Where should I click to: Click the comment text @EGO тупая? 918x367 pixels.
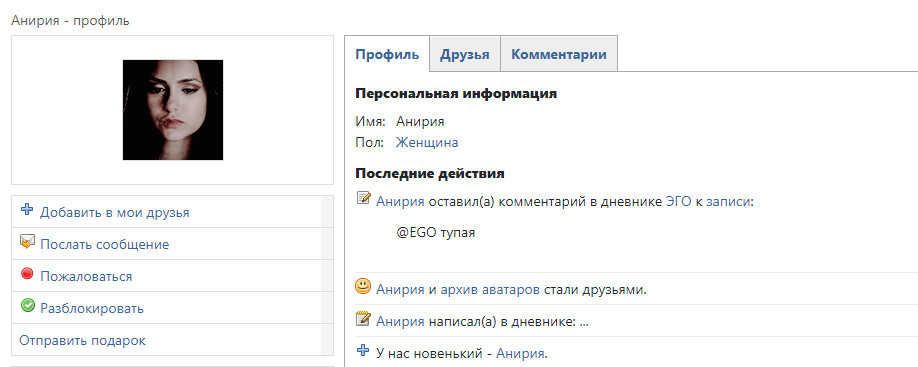pyautogui.click(x=436, y=232)
